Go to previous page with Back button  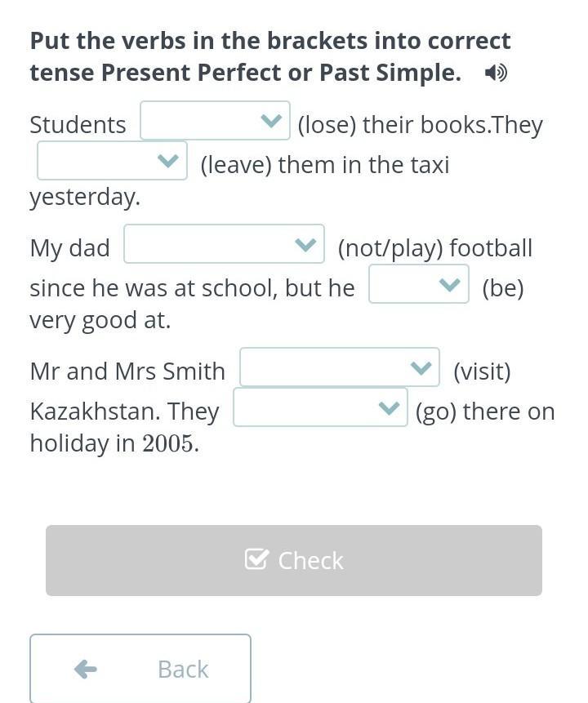[x=140, y=669]
